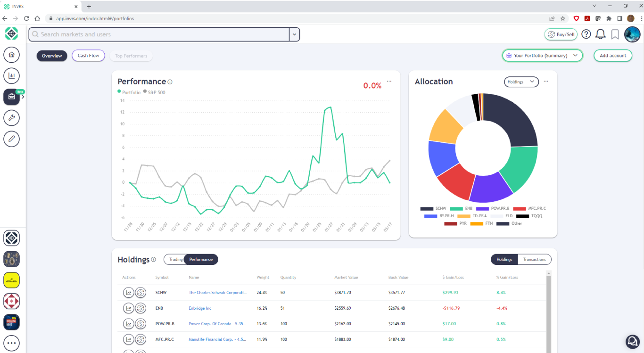Open the chat support bubble
The width and height of the screenshot is (644, 353).
pos(632,341)
